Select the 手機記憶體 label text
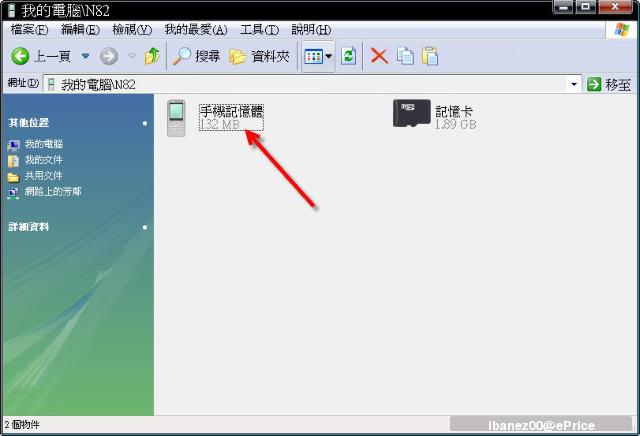The image size is (640, 436). tap(231, 111)
